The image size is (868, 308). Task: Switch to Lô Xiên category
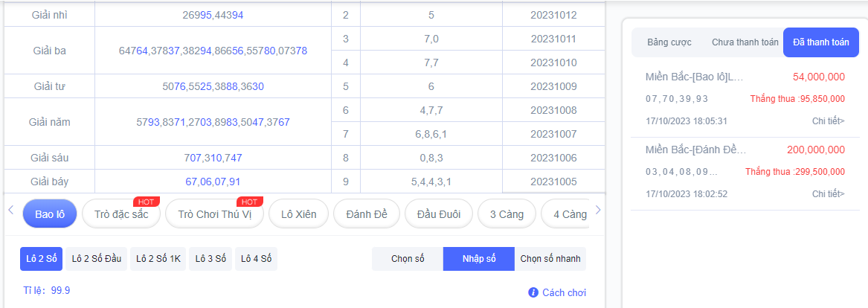click(298, 214)
